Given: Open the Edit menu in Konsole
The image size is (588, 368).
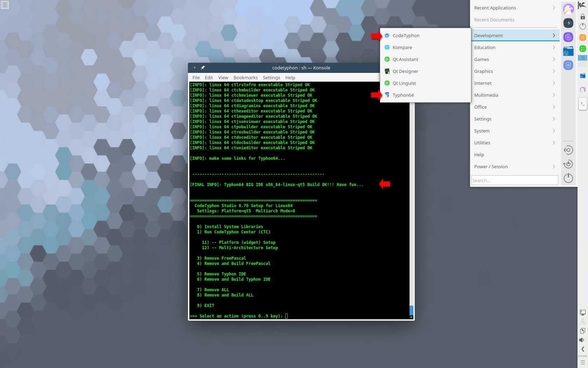Looking at the screenshot, I should [209, 77].
